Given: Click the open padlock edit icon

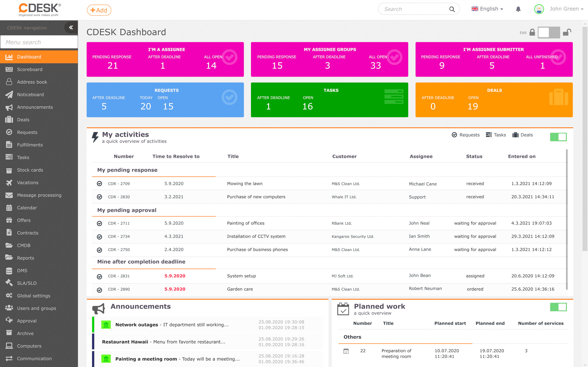Looking at the screenshot, I should coord(567,33).
